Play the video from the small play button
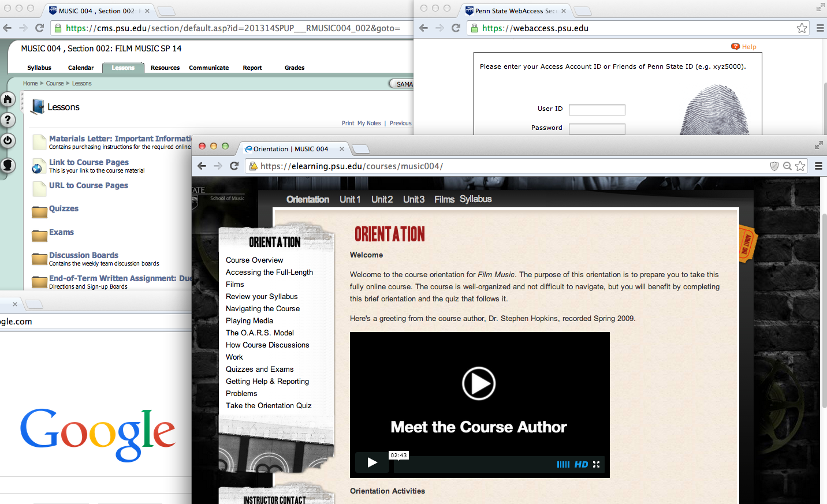The image size is (827, 504). [x=372, y=462]
